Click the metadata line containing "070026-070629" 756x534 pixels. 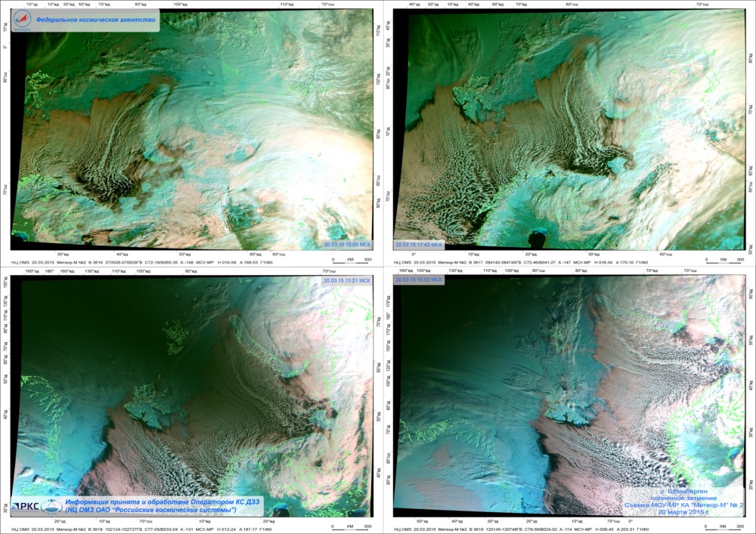pyautogui.click(x=142, y=262)
